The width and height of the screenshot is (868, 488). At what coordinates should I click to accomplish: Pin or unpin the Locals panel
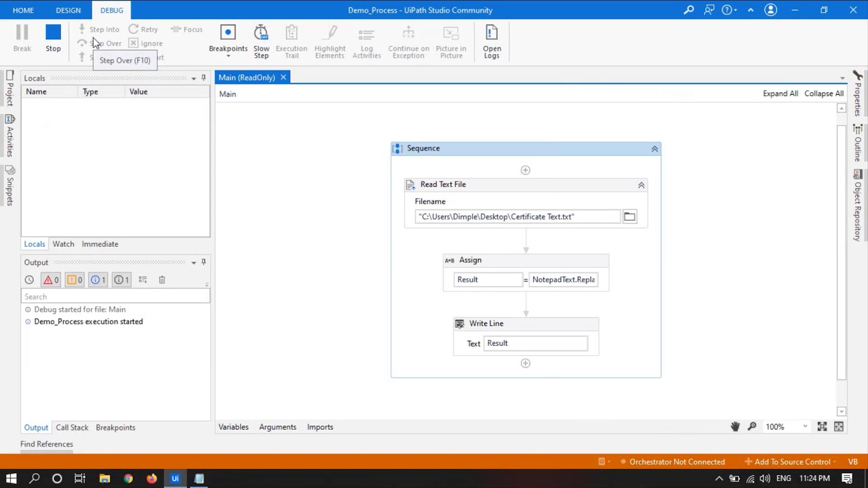pyautogui.click(x=203, y=78)
